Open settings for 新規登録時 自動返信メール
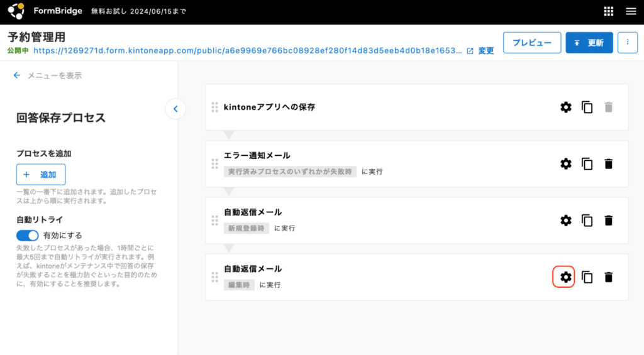 click(566, 221)
